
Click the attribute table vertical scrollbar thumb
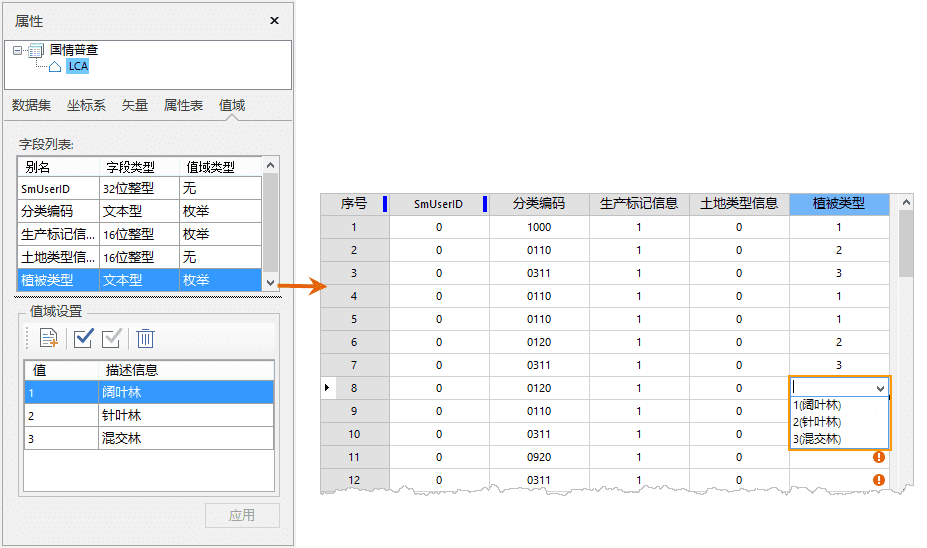tap(906, 244)
